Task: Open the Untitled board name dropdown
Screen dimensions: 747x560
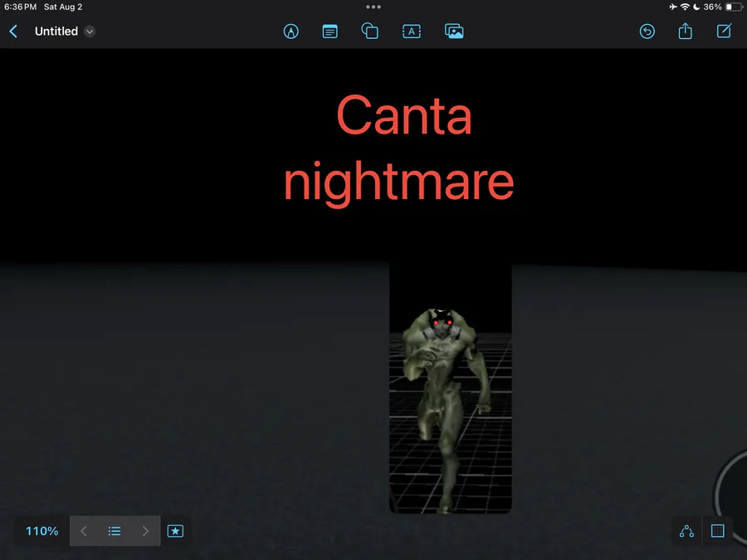Action: [89, 32]
